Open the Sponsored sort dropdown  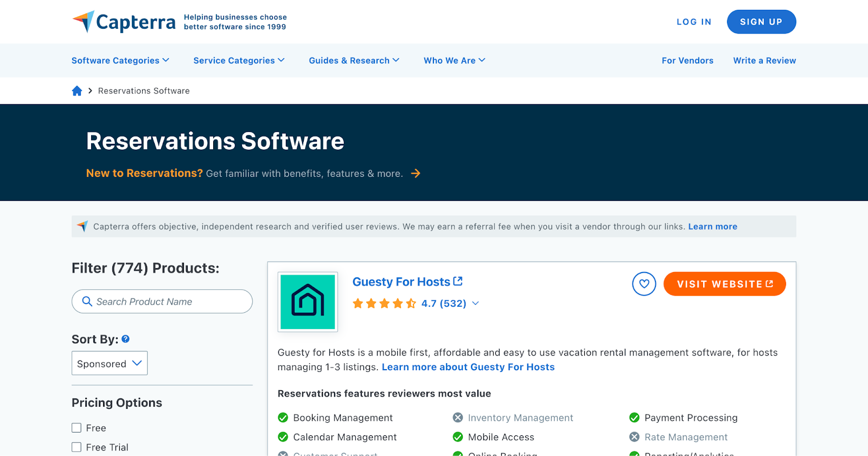[110, 363]
